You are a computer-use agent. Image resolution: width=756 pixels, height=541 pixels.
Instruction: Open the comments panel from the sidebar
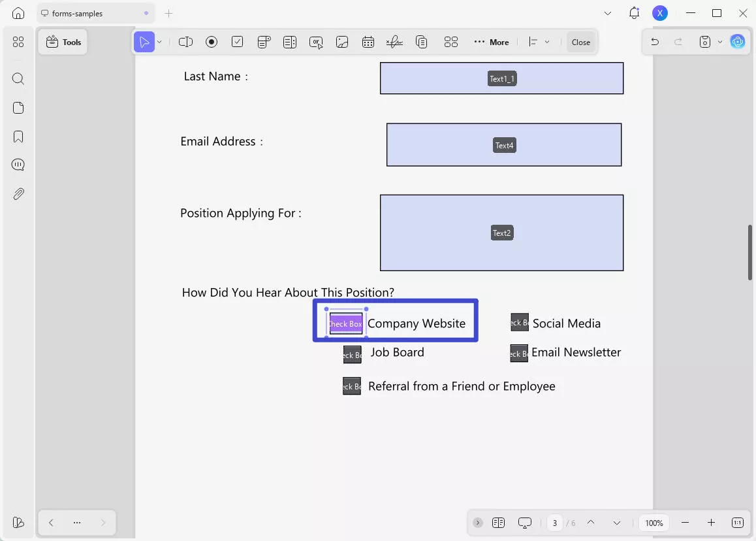[18, 165]
